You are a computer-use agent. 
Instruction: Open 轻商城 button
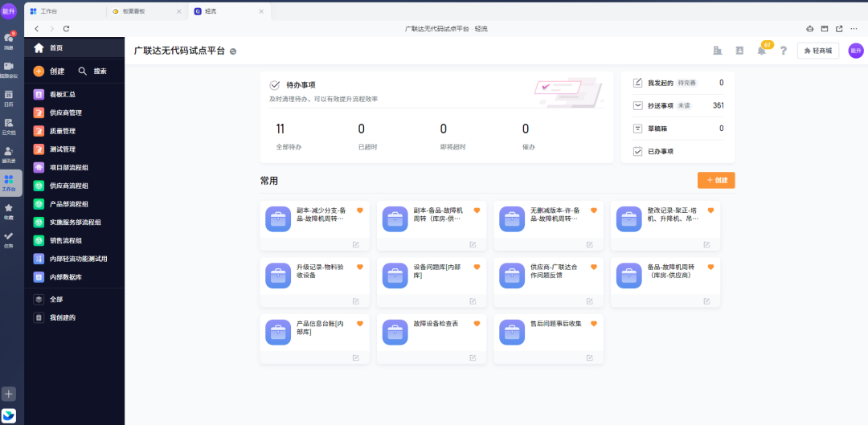[x=818, y=51]
